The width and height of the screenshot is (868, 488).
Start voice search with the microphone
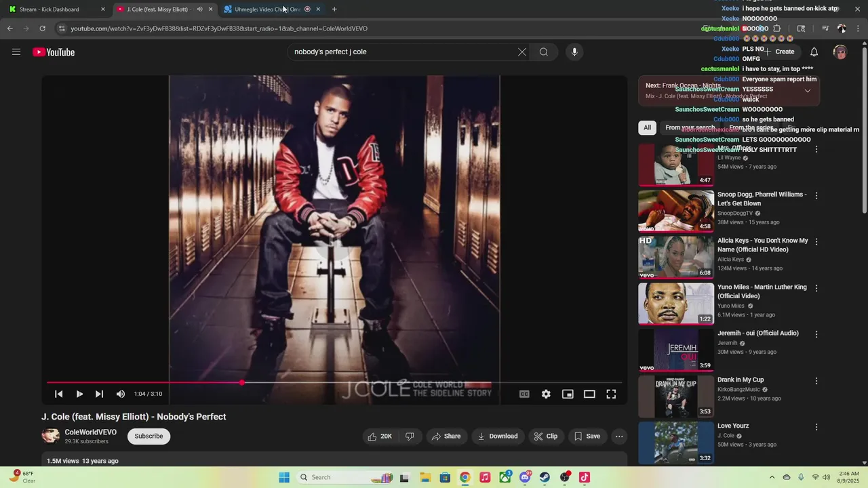pyautogui.click(x=574, y=52)
